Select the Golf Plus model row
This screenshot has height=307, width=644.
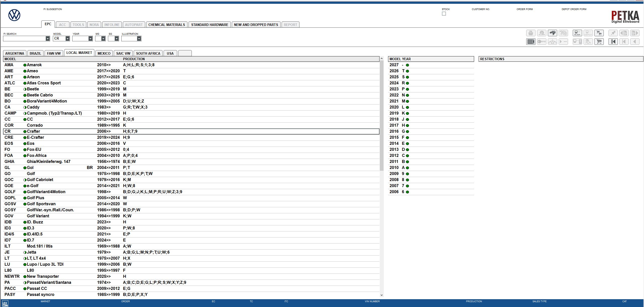(35, 198)
